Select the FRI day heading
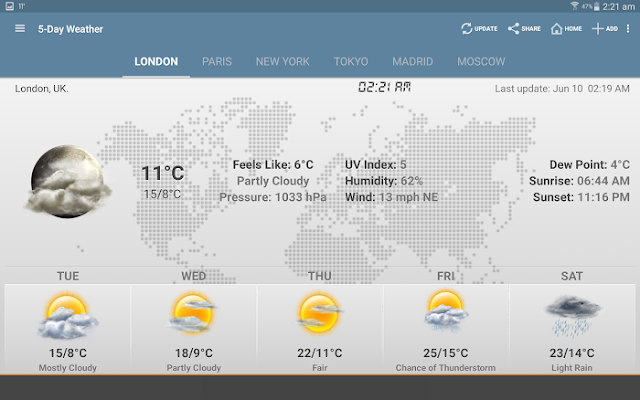 click(445, 276)
